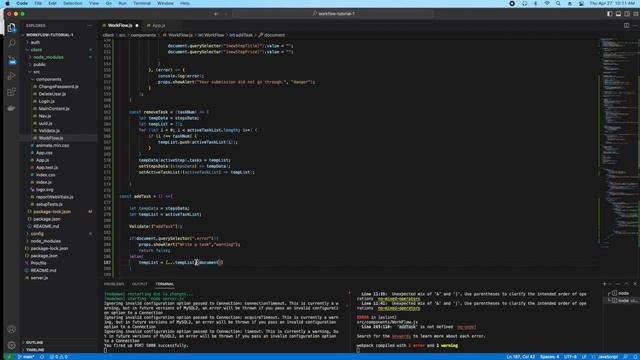Expand the public folder

[x=39, y=64]
